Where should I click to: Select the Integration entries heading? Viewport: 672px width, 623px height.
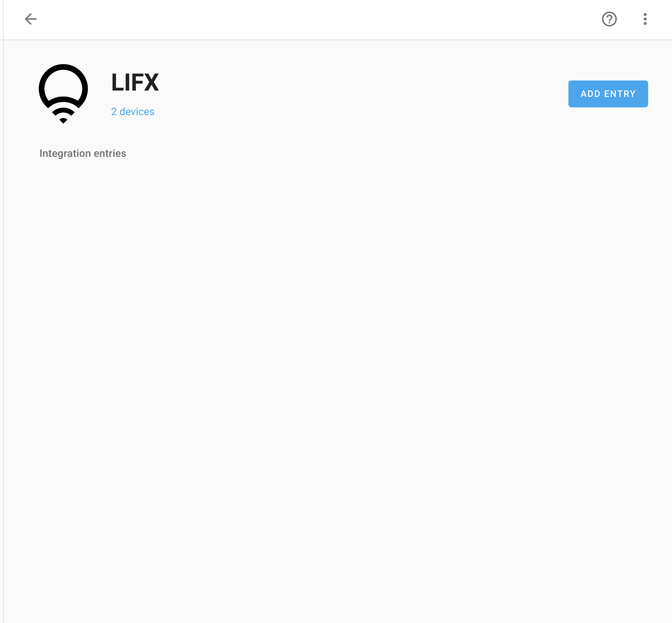[x=83, y=154]
